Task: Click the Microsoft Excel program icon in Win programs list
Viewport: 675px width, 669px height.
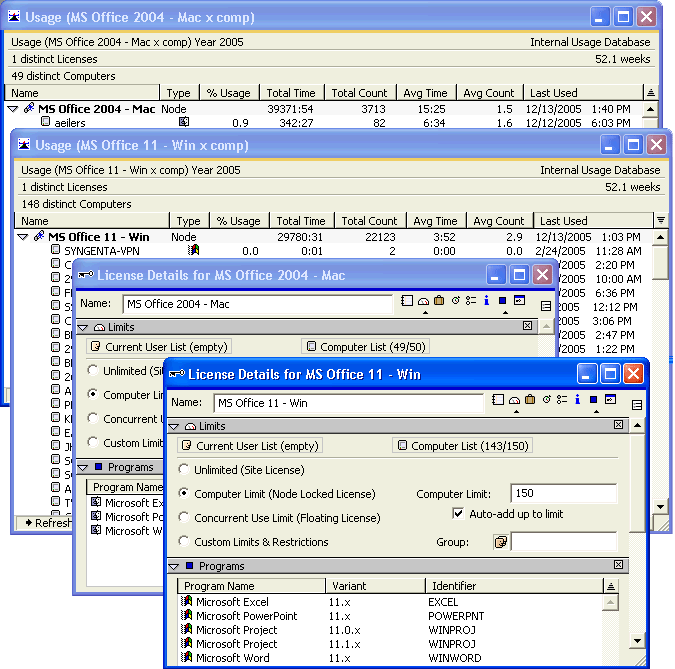Action: [186, 601]
